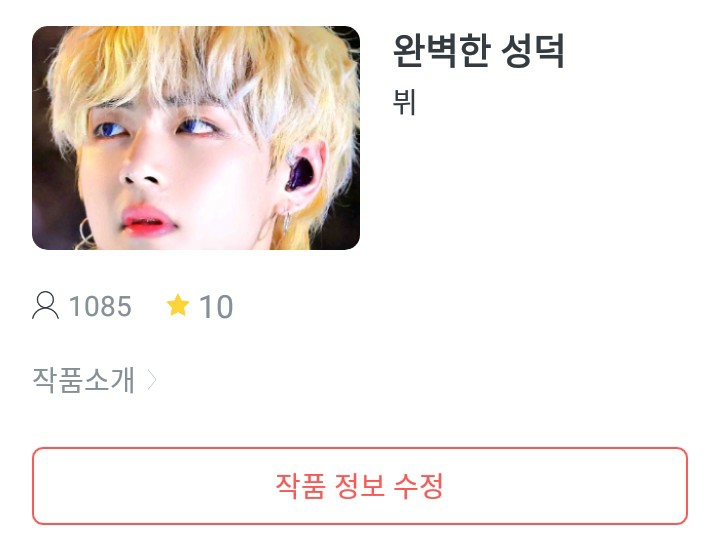
Task: Click the word 정보 in red button
Action: [x=360, y=486]
